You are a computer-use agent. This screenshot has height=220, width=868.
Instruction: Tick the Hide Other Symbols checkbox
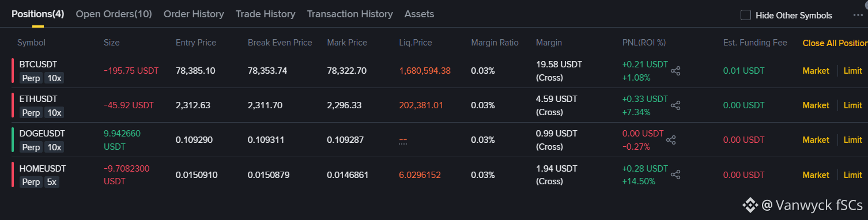point(746,16)
